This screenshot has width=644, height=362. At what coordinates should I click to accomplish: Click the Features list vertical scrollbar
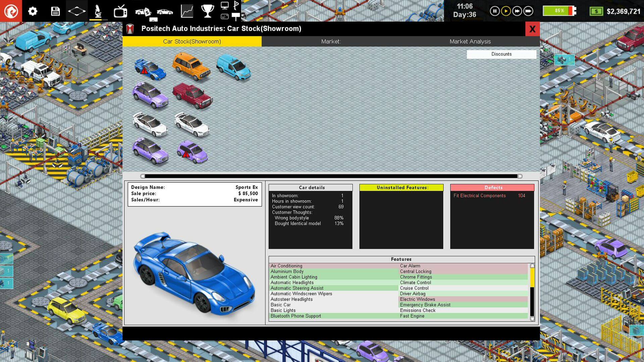(x=532, y=292)
